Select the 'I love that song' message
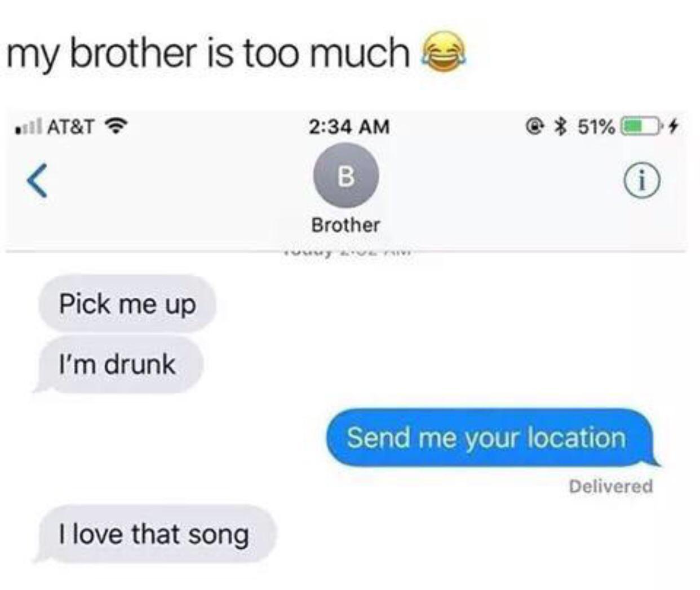 pos(154,534)
